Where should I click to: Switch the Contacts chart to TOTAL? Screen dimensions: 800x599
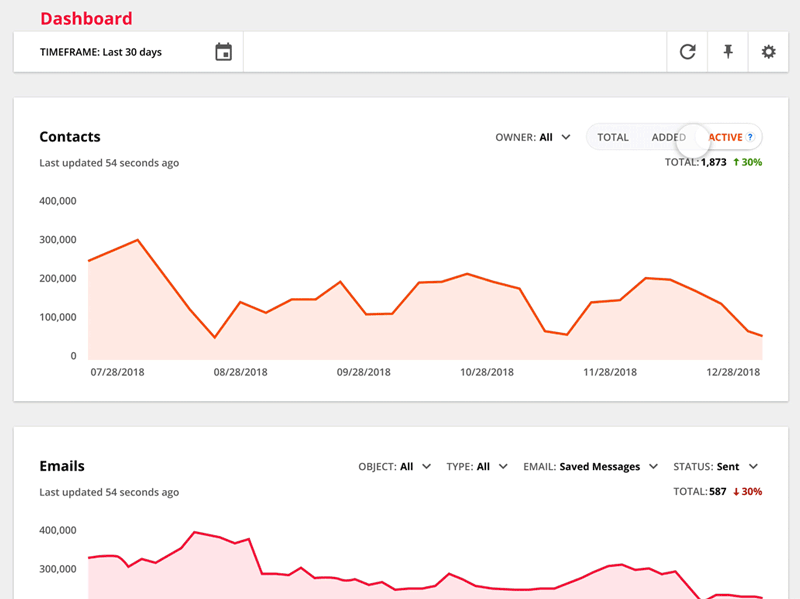point(613,137)
